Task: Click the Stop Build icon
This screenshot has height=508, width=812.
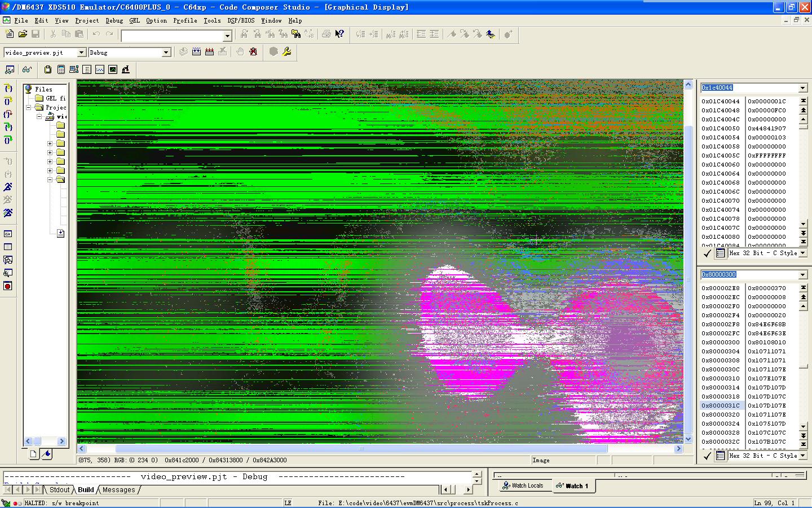Action: tap(222, 52)
